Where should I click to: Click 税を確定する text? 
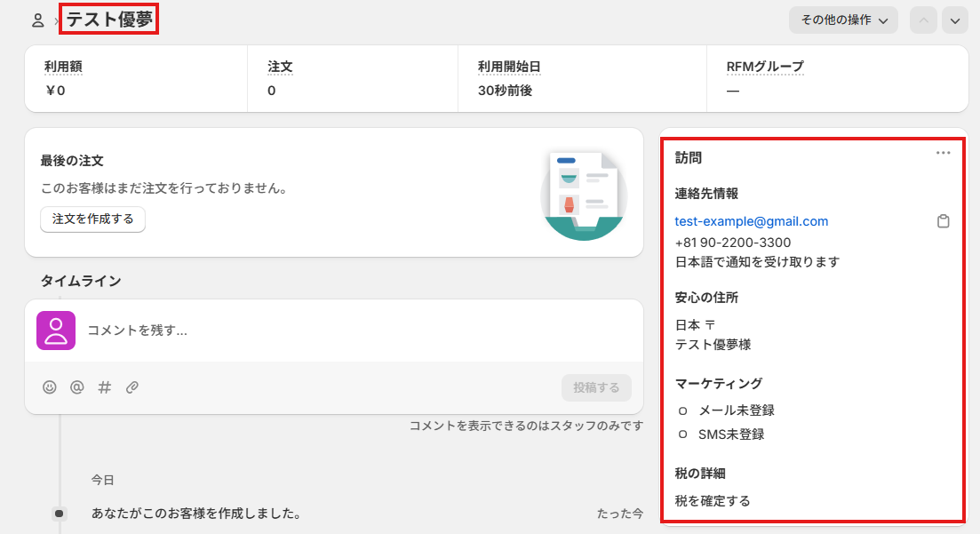(x=713, y=501)
